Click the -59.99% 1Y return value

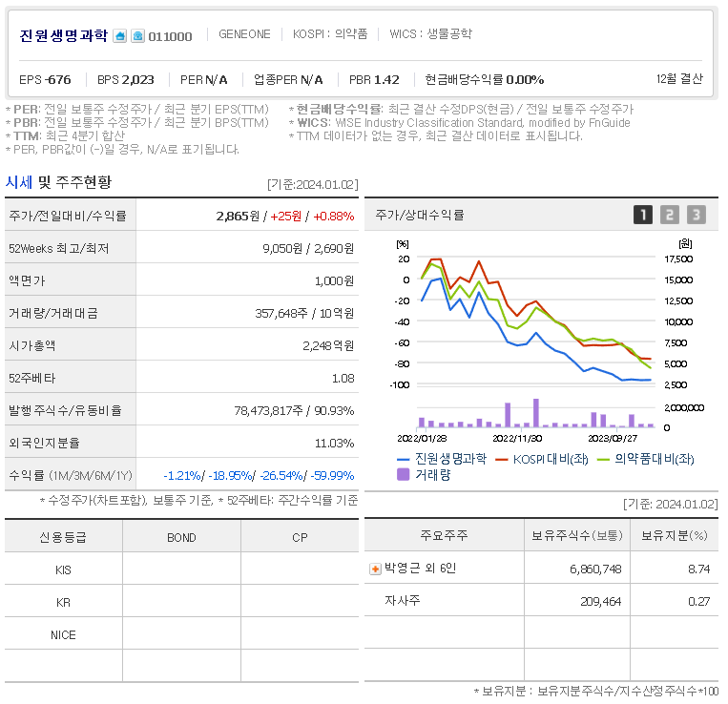332,476
